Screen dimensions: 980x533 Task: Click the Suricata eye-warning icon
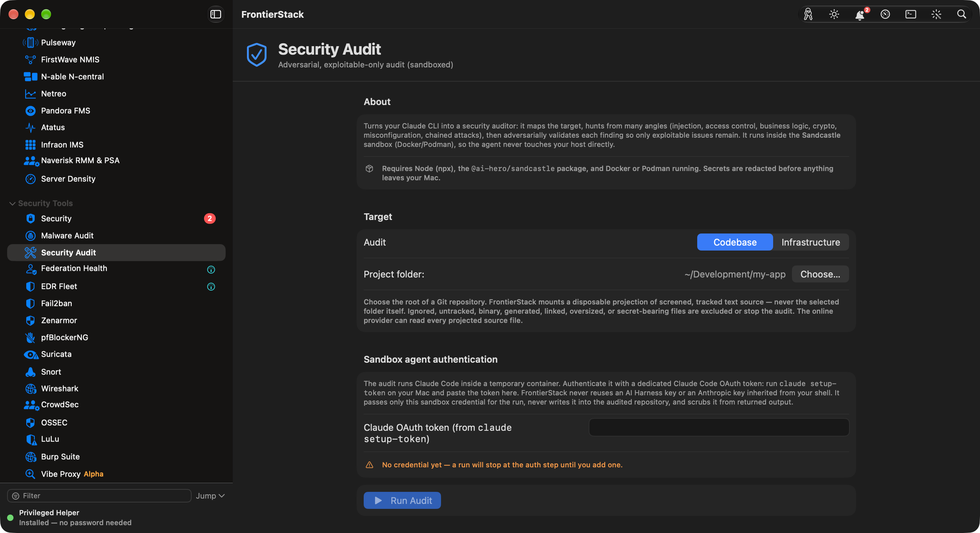pyautogui.click(x=31, y=355)
